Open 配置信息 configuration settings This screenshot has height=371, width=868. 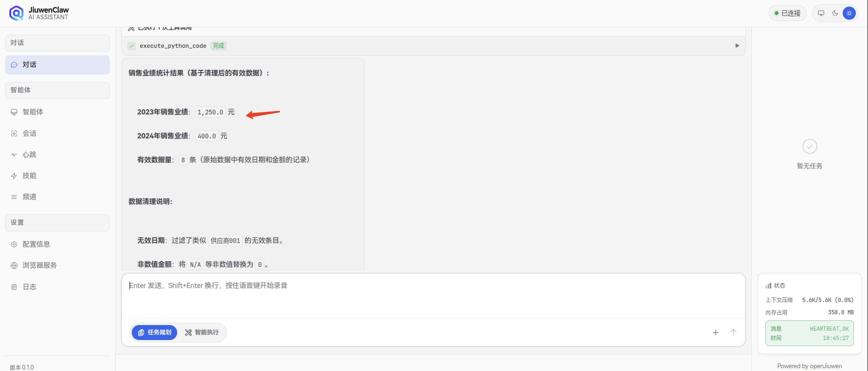[x=36, y=244]
